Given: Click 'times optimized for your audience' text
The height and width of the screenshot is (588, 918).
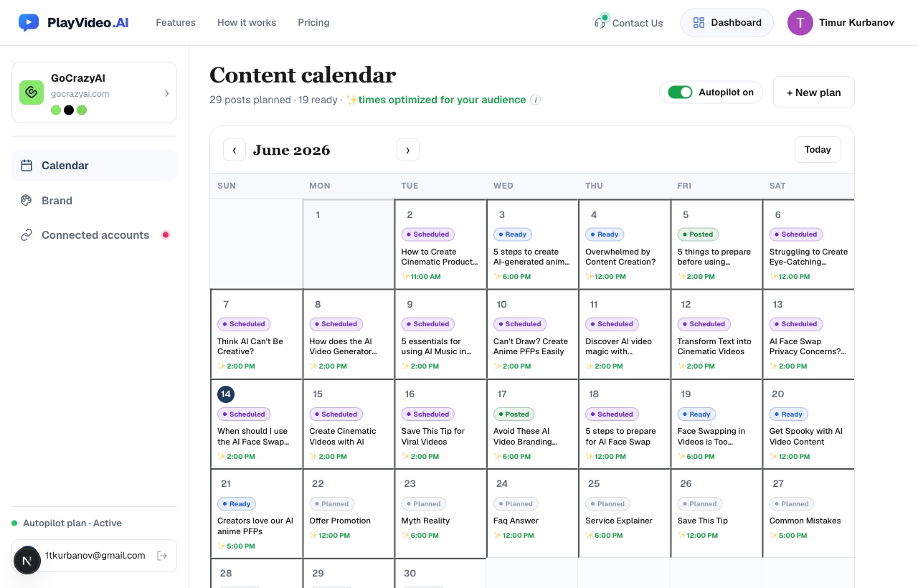Looking at the screenshot, I should (x=442, y=100).
